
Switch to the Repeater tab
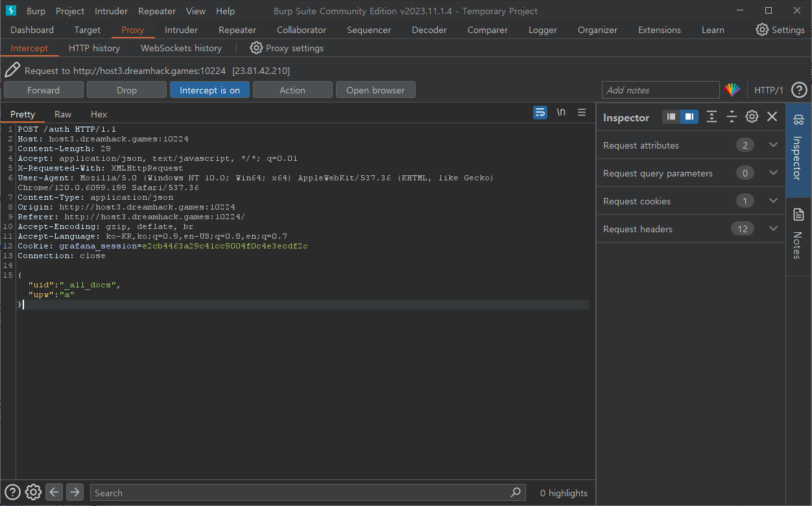237,30
